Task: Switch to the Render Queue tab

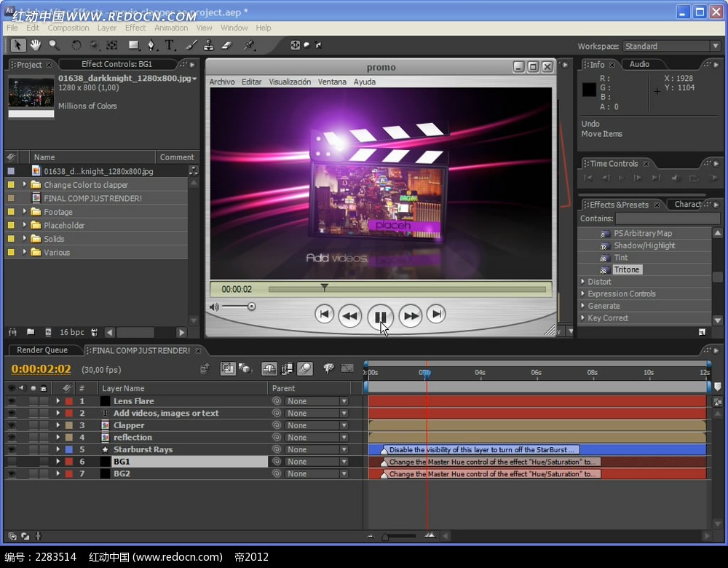Action: point(42,350)
